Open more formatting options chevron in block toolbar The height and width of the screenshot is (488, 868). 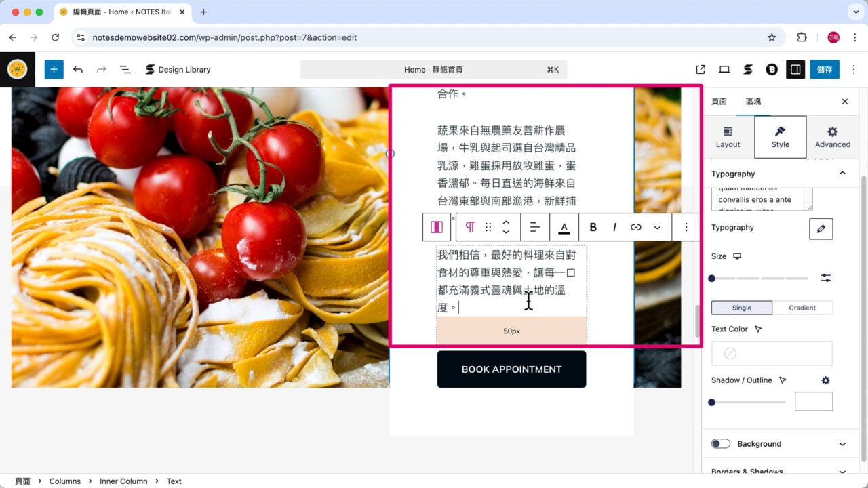656,227
